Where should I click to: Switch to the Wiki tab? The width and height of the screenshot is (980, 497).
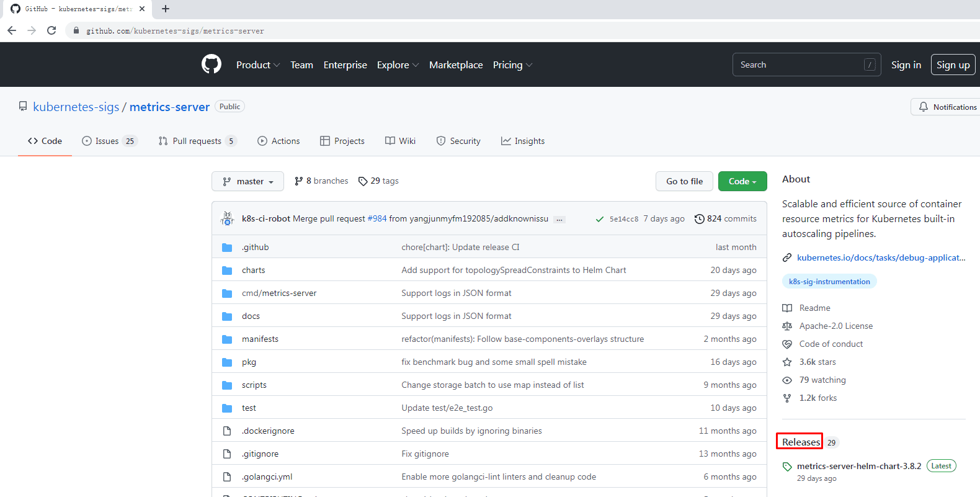pos(400,141)
